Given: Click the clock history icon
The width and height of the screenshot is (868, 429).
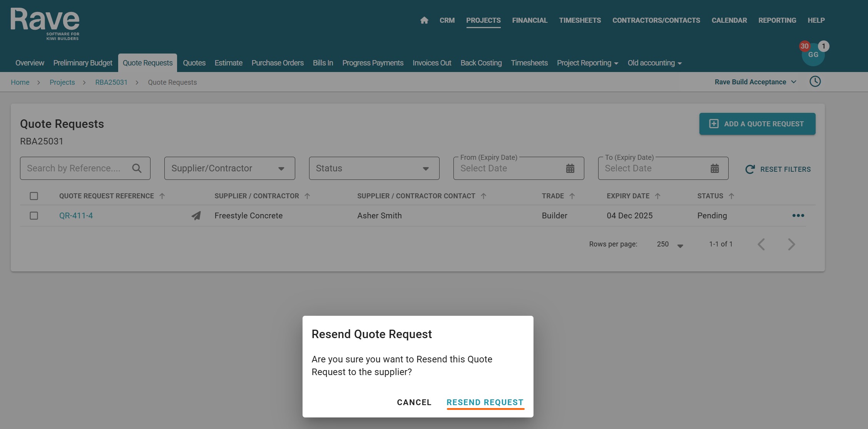Looking at the screenshot, I should 815,82.
